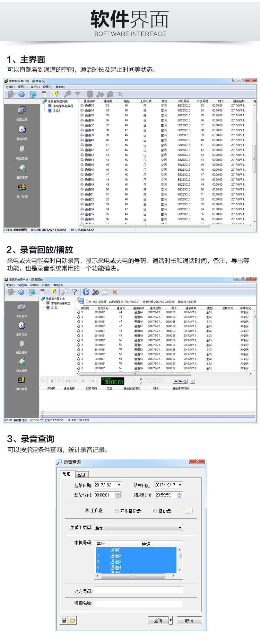The width and height of the screenshot is (260, 644).
Task: Click the 状态 column header in the monitoring list
Action: [x=165, y=101]
